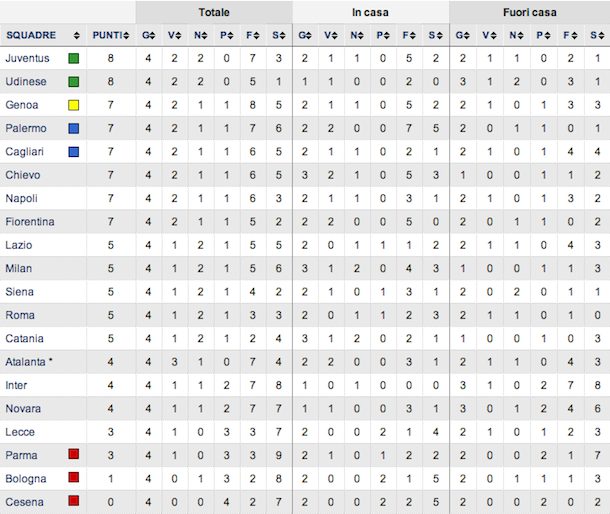The height and width of the screenshot is (514, 610).
Task: Click the red marker beside Cesena
Action: point(74,502)
